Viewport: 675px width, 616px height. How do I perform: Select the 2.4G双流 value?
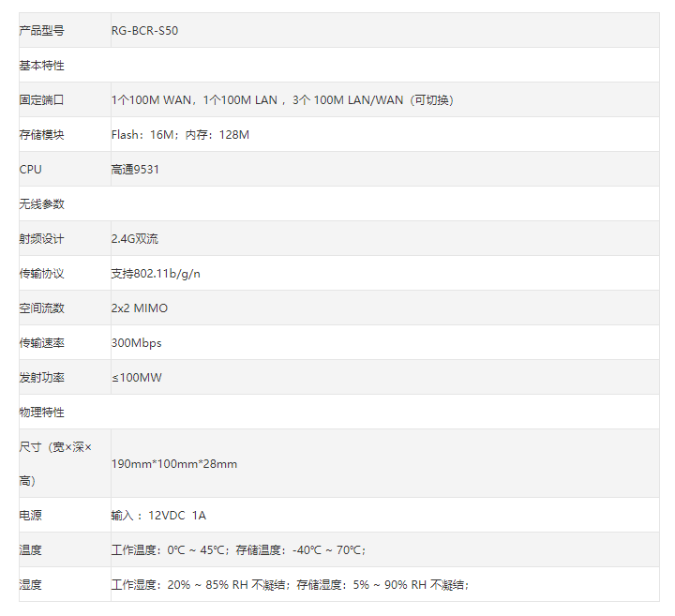coord(135,238)
